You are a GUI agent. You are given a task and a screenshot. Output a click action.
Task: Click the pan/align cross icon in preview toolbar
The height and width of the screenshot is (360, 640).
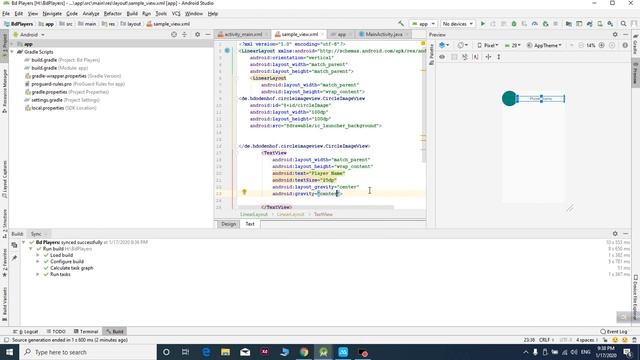click(488, 57)
